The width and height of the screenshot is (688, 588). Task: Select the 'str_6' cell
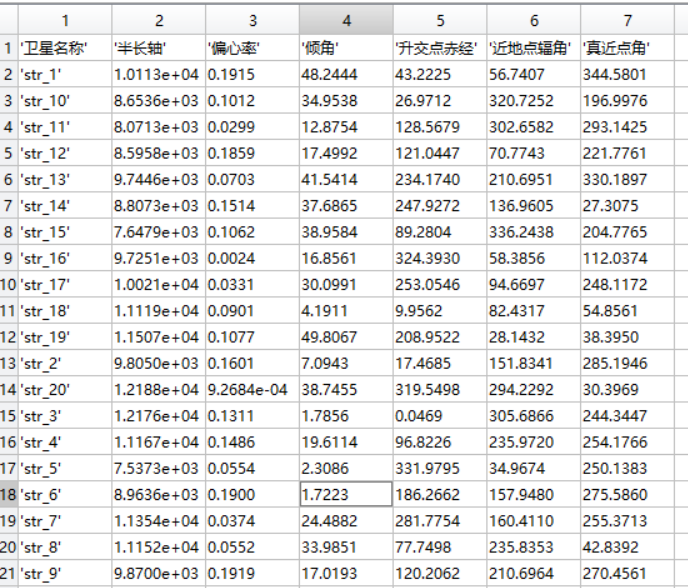click(65, 495)
